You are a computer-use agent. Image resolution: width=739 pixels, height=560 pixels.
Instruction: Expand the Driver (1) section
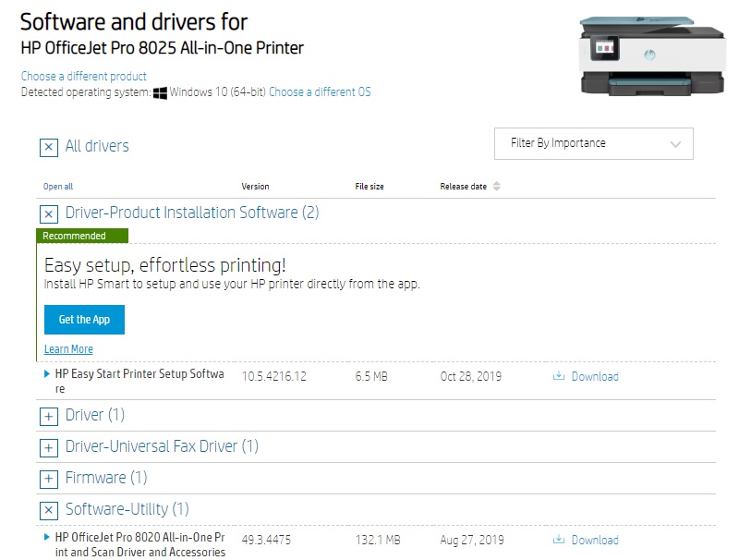tap(49, 416)
